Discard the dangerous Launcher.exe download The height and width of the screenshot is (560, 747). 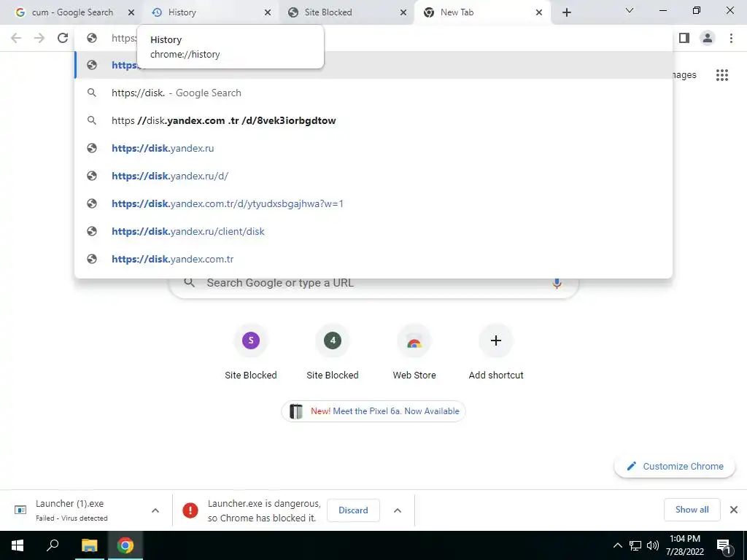(353, 510)
